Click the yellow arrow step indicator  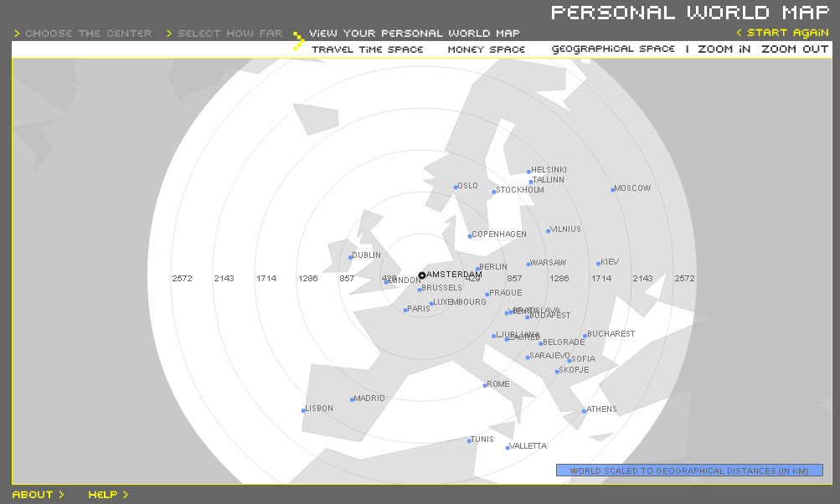tap(298, 41)
